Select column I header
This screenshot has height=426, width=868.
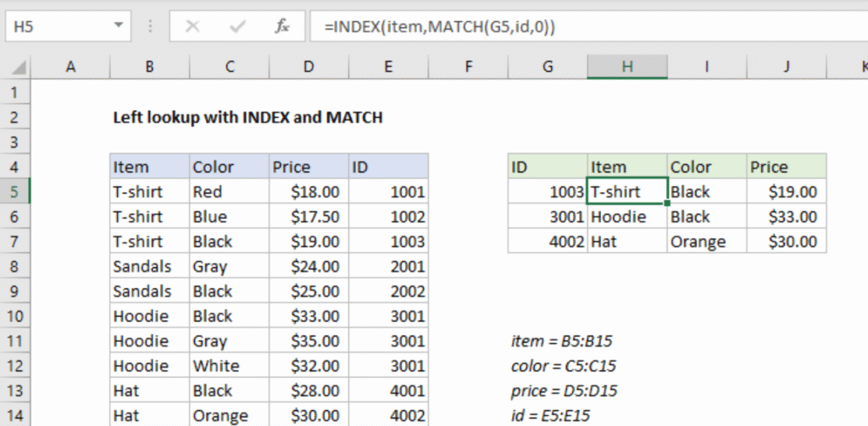[707, 67]
